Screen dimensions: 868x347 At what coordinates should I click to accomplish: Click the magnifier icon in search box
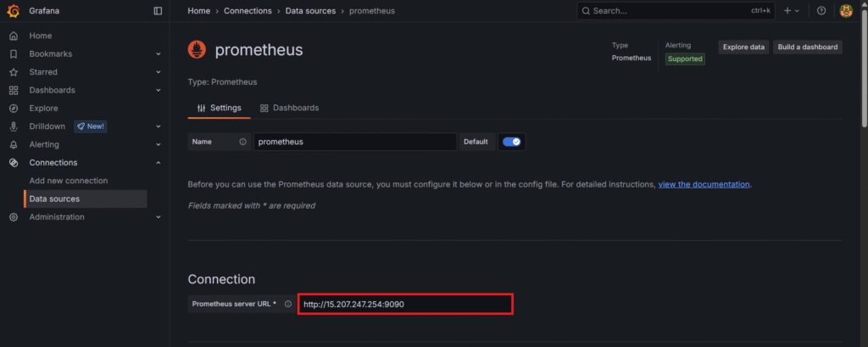tap(586, 10)
